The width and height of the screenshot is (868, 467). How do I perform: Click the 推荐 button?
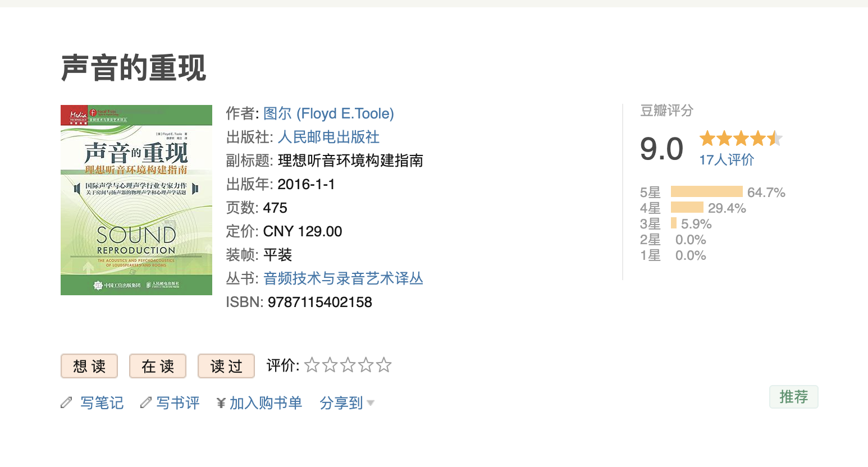point(793,396)
